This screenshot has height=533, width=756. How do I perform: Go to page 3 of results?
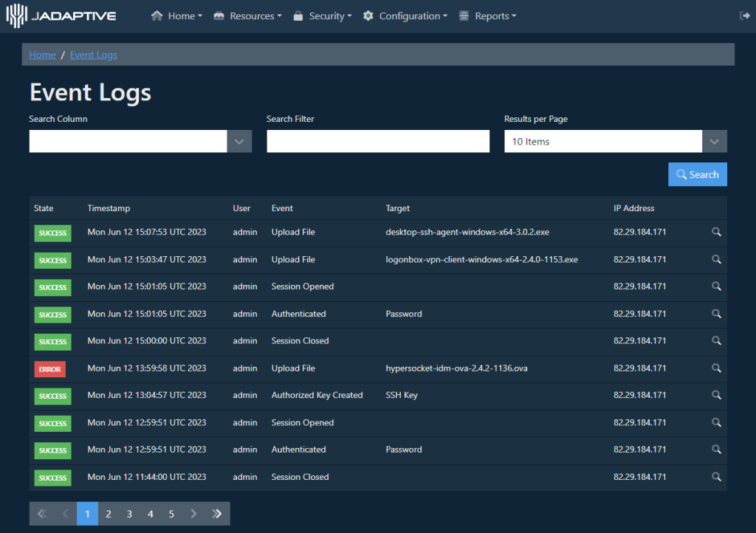[x=129, y=513]
